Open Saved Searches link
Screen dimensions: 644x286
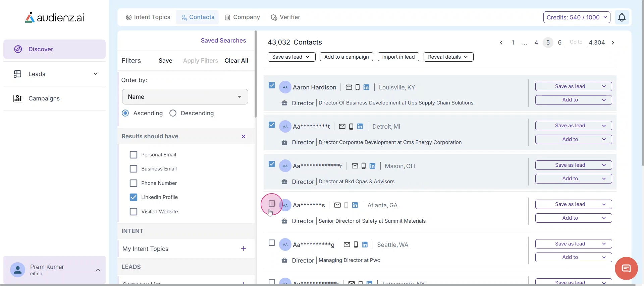click(223, 41)
